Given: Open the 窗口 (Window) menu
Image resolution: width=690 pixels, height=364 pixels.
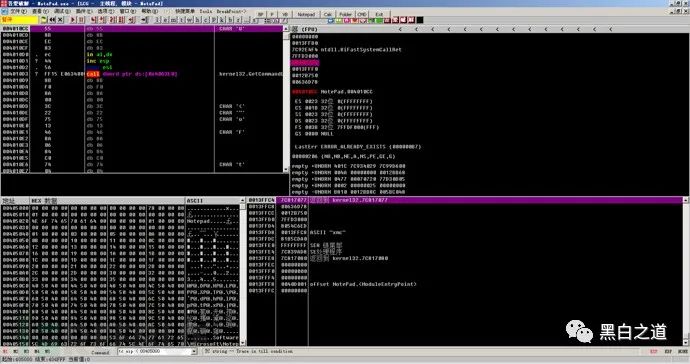Looking at the screenshot, I should (x=128, y=11).
